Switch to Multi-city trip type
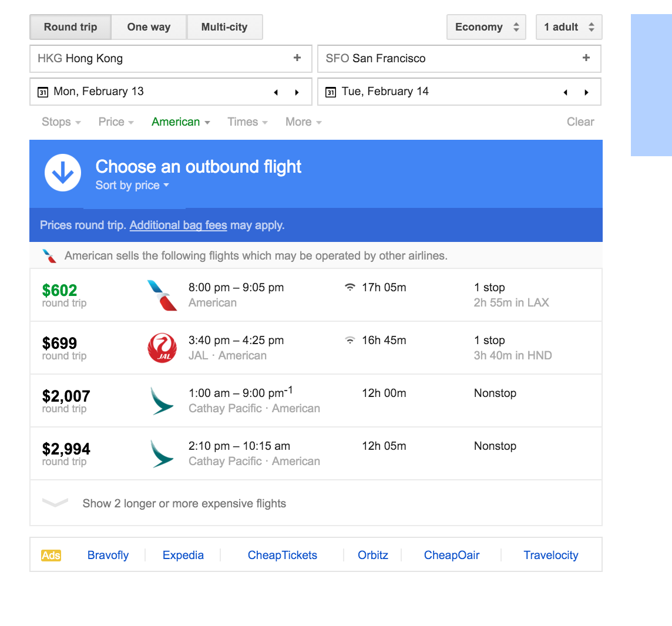 [x=224, y=27]
